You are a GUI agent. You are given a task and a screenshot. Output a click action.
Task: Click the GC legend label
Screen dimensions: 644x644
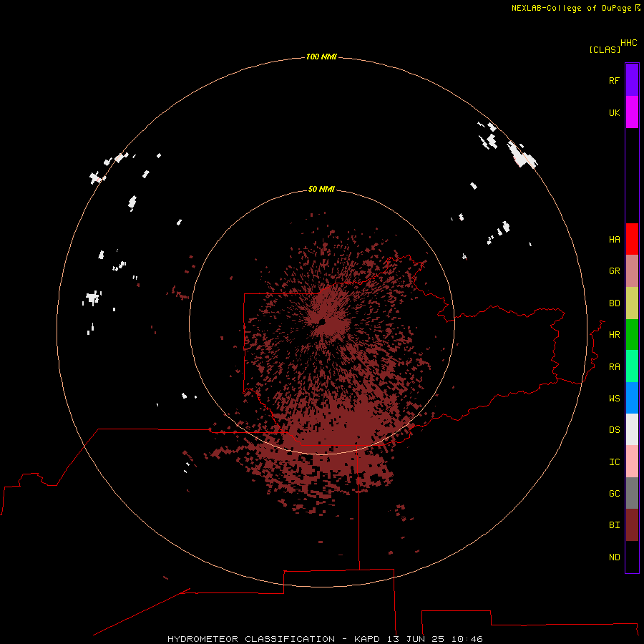pos(614,494)
